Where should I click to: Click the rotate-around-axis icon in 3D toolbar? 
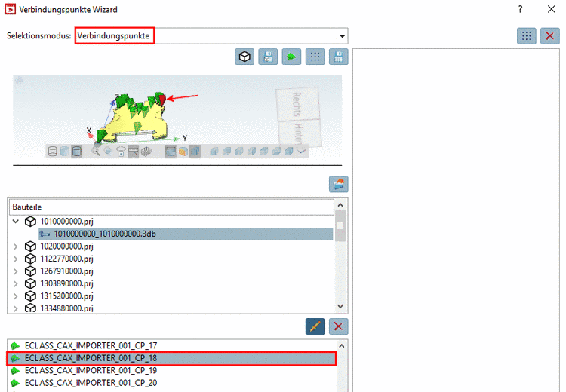121,152
